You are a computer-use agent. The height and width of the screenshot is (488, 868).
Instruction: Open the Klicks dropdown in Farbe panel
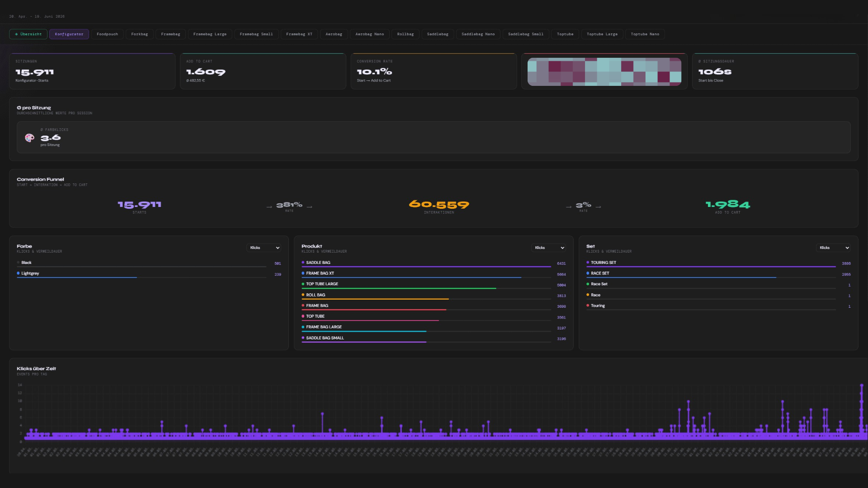264,248
